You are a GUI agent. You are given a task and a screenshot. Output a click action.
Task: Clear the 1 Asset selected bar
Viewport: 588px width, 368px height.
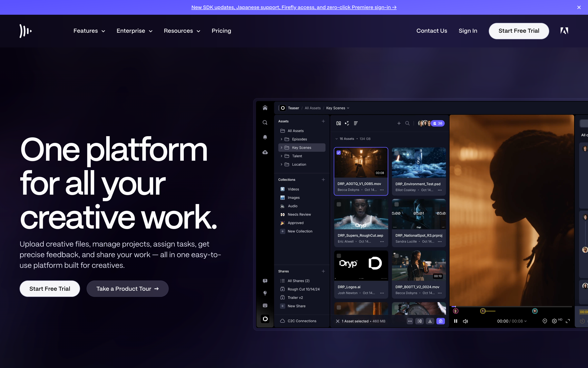[x=337, y=321]
